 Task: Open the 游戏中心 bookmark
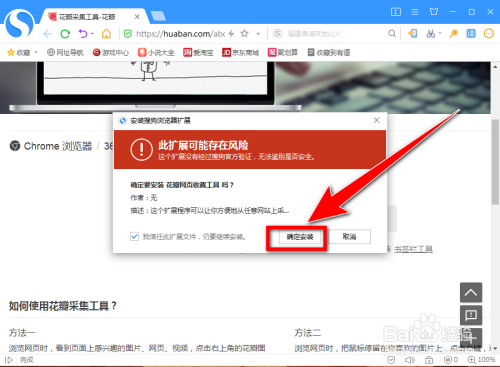(111, 52)
